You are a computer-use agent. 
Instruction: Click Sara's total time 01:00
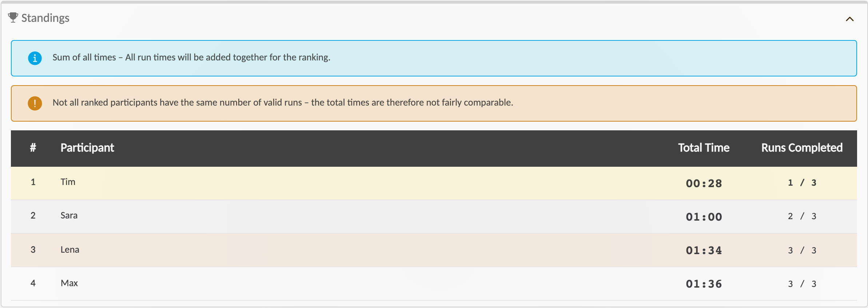coord(704,217)
